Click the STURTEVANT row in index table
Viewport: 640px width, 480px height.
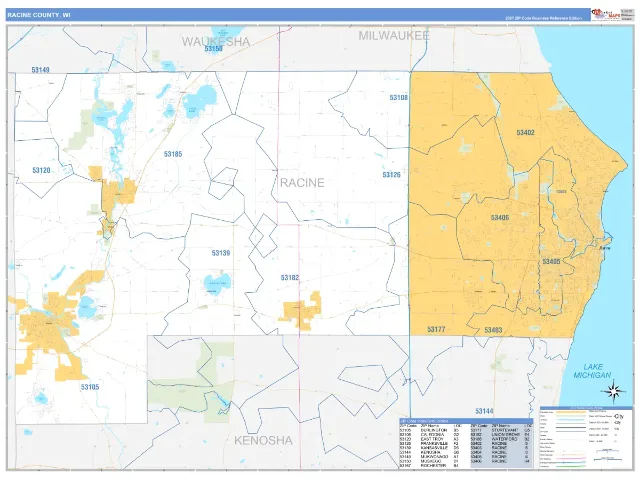[x=502, y=430]
